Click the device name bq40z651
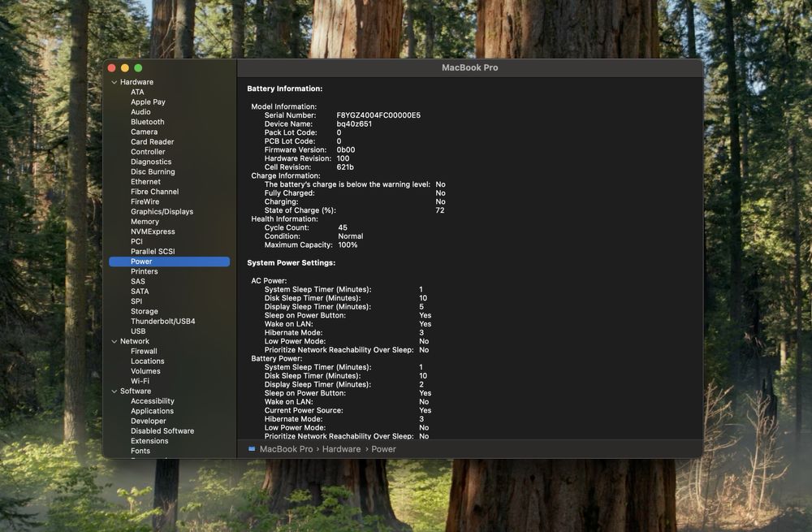Image resolution: width=812 pixels, height=532 pixels. coord(354,123)
